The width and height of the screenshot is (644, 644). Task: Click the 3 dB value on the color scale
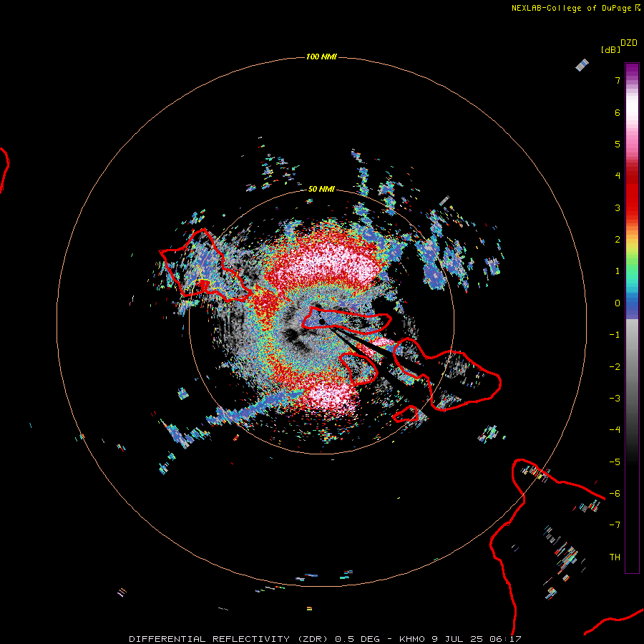(618, 208)
